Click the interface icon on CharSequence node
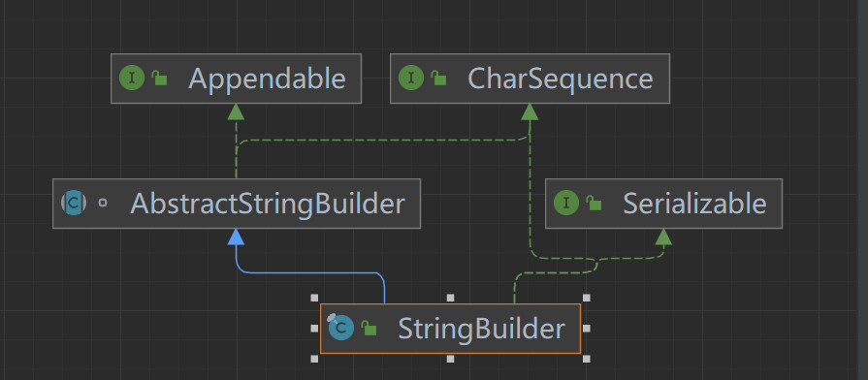 pyautogui.click(x=411, y=79)
